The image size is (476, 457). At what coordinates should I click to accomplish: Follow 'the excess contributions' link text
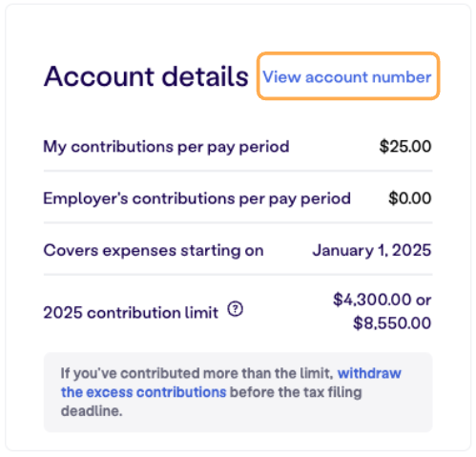coord(143,392)
